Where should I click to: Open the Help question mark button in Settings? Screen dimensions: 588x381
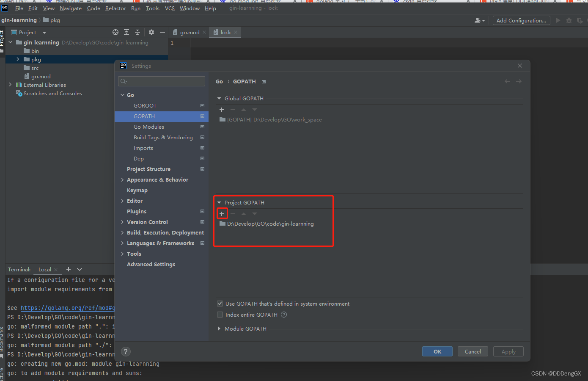click(x=126, y=351)
